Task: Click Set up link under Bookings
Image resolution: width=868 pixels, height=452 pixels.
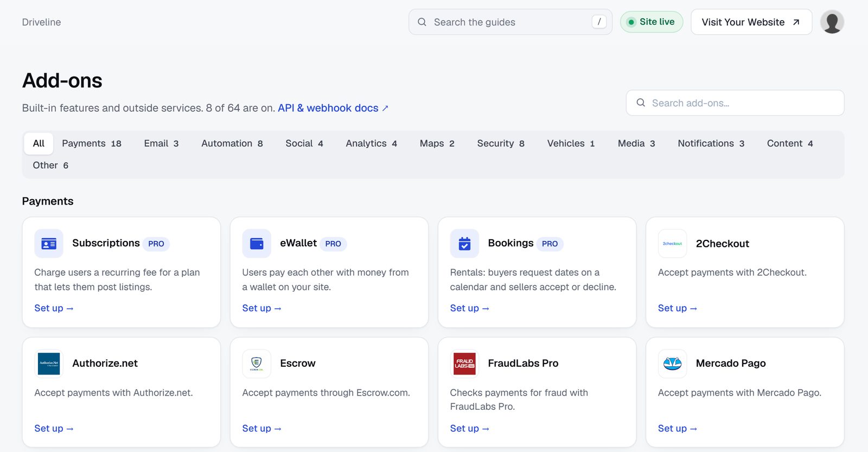Action: click(470, 308)
